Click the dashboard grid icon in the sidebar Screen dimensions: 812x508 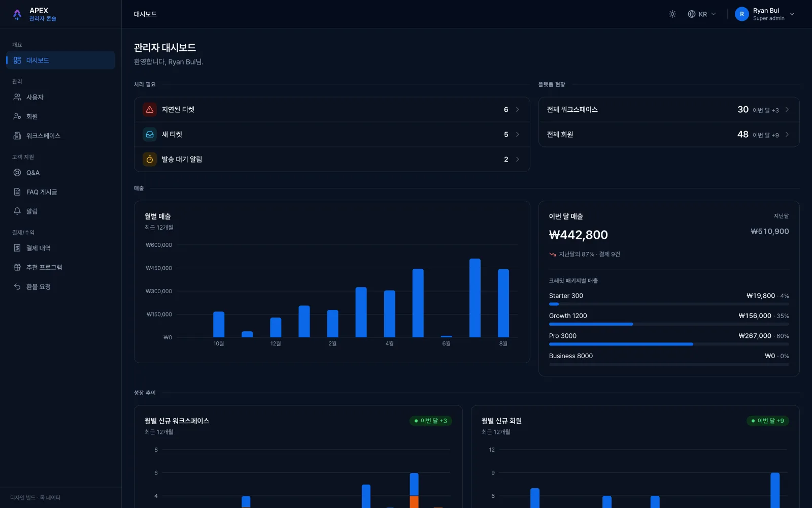(17, 60)
